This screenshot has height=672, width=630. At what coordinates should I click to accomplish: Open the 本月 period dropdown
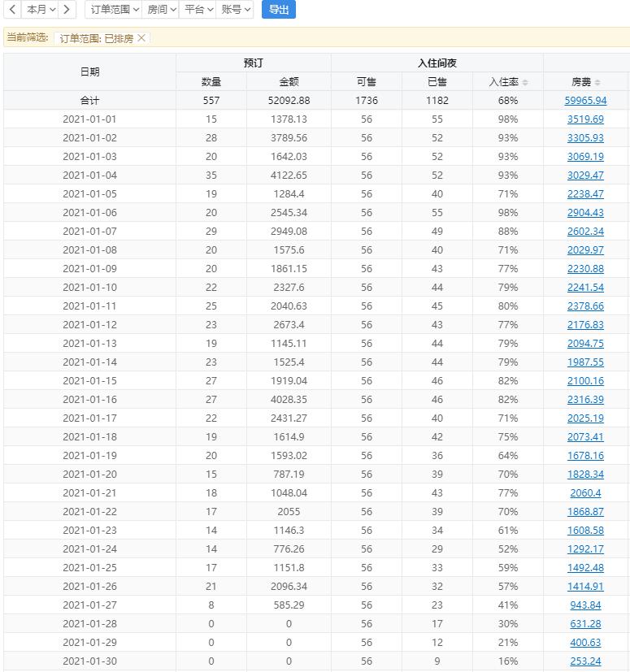[41, 10]
